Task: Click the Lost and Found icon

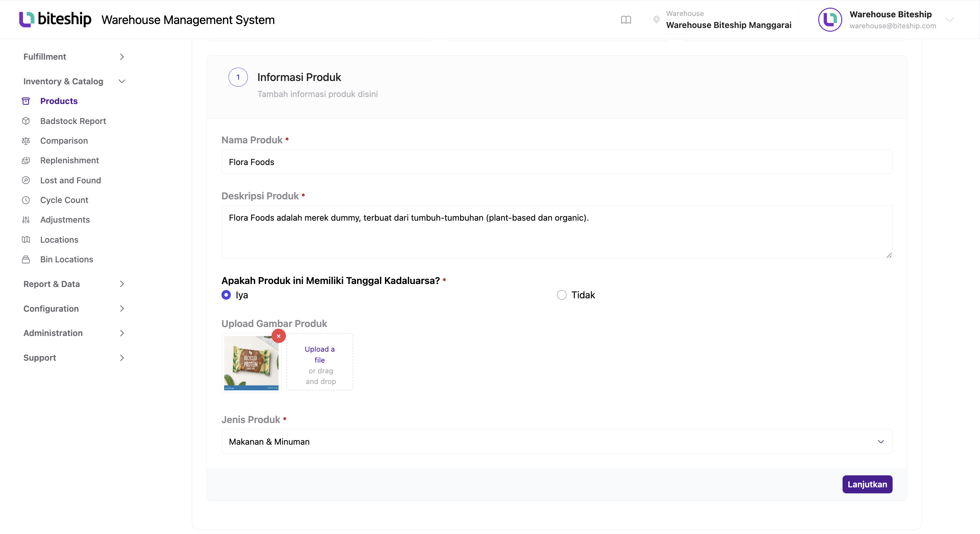Action: tap(26, 180)
